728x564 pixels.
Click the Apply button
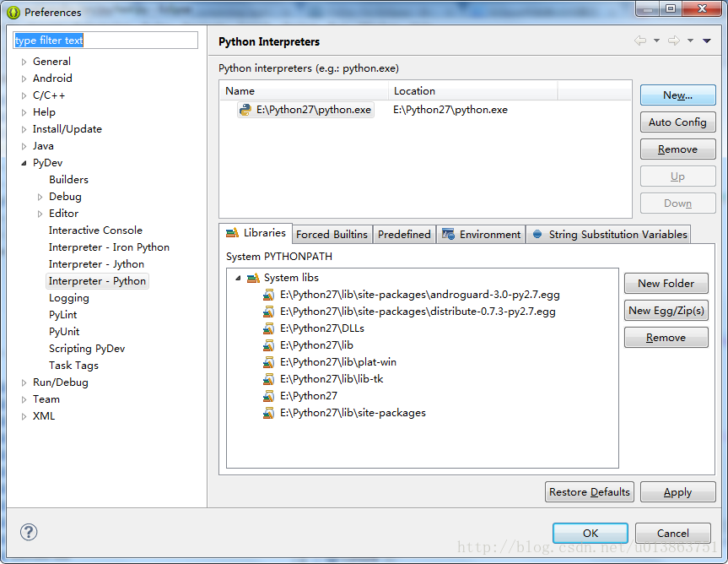point(678,492)
